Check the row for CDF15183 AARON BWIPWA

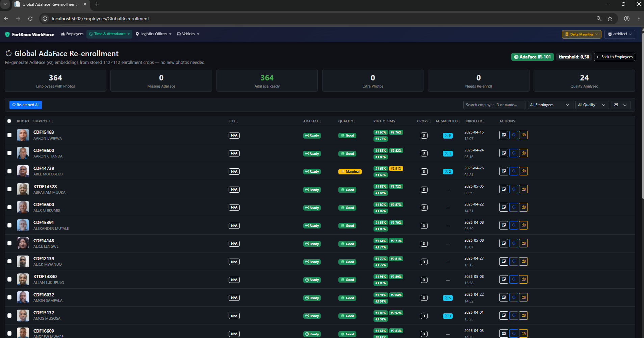[9, 135]
